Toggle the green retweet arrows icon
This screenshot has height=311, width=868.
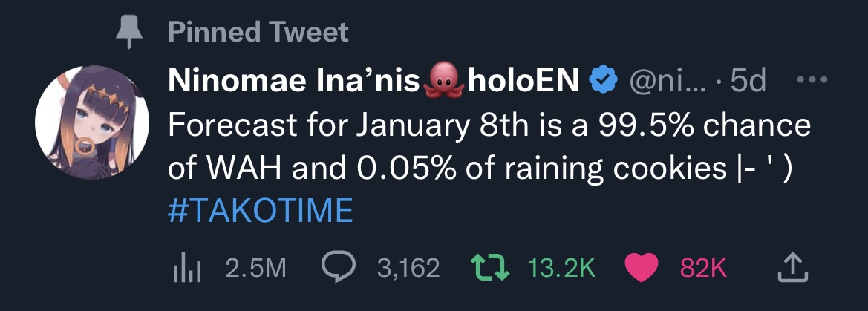pos(490,268)
